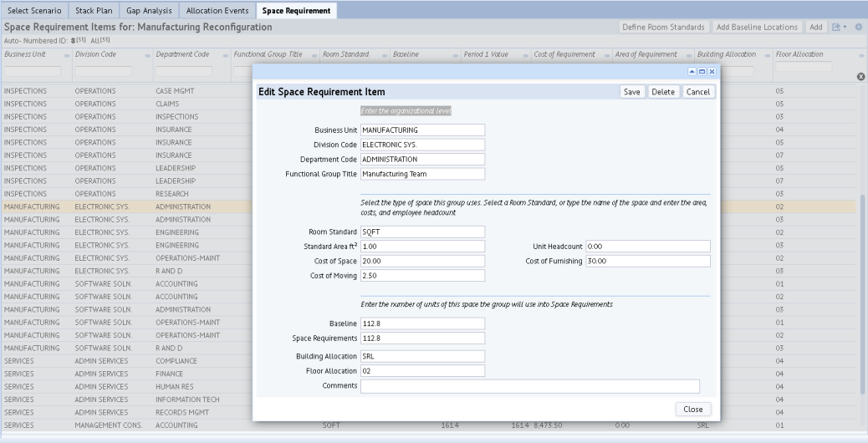Sort by Department Code column header
The width and height of the screenshot is (868, 443).
pyautogui.click(x=182, y=54)
